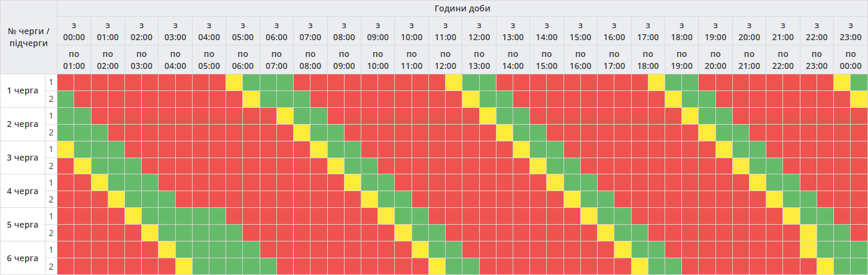The width and height of the screenshot is (868, 275).
Task: Click the "6 черга" row label
Action: click(x=23, y=258)
